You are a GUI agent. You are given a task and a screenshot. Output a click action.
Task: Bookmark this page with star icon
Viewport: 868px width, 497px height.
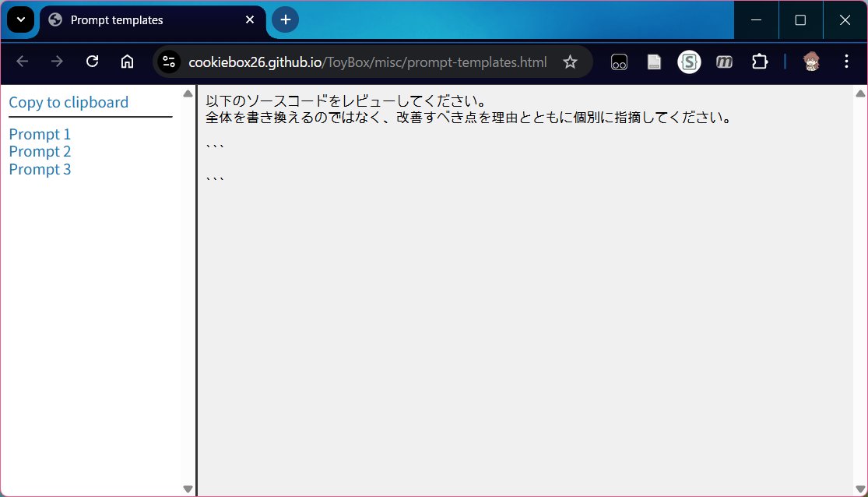point(570,62)
